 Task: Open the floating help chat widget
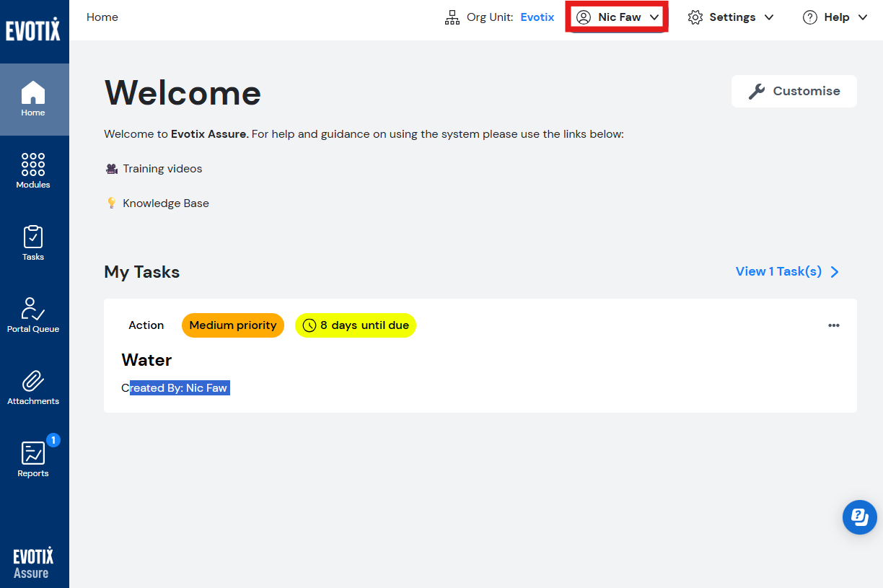pos(860,517)
